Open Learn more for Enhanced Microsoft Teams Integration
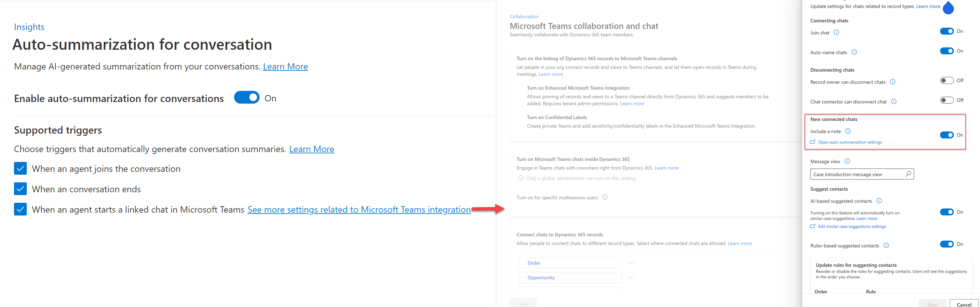This screenshot has width=980, height=307. pyautogui.click(x=632, y=104)
